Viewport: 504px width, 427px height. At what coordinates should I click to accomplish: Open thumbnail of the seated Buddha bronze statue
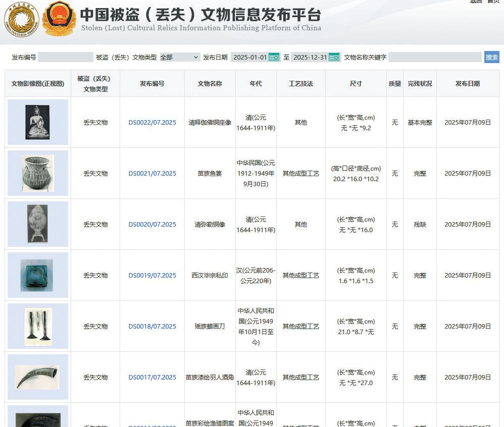[x=37, y=122]
